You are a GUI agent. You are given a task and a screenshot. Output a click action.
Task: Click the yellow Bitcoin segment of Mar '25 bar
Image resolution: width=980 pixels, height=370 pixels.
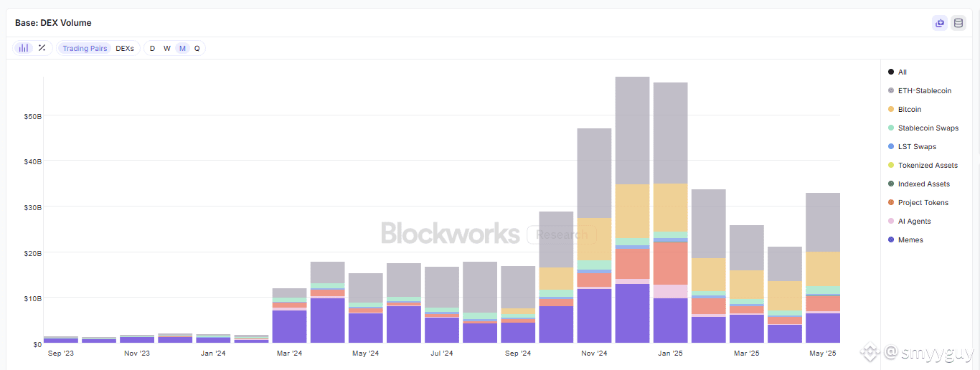pos(747,285)
